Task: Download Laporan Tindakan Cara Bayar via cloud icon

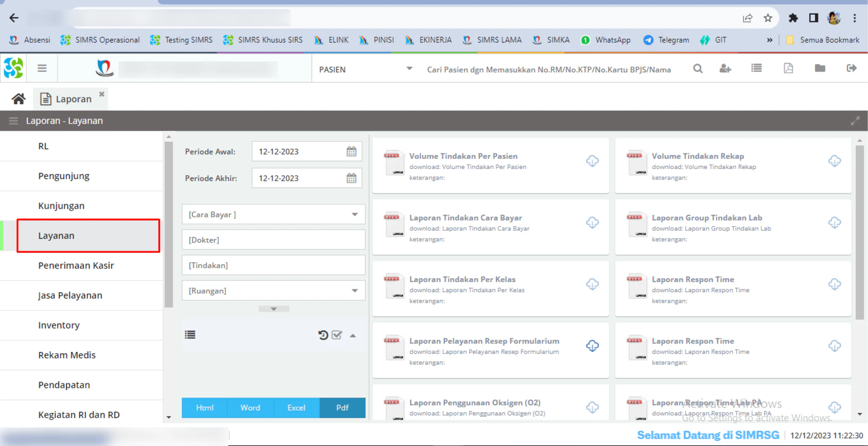Action: click(592, 222)
